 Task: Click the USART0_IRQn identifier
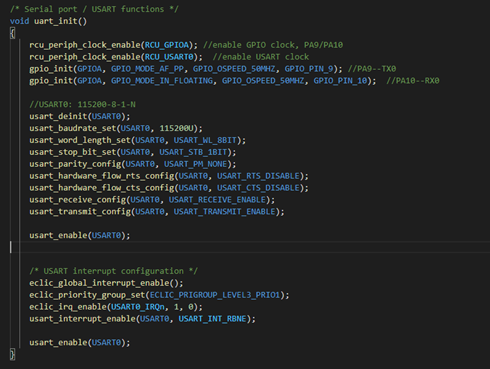point(138,307)
